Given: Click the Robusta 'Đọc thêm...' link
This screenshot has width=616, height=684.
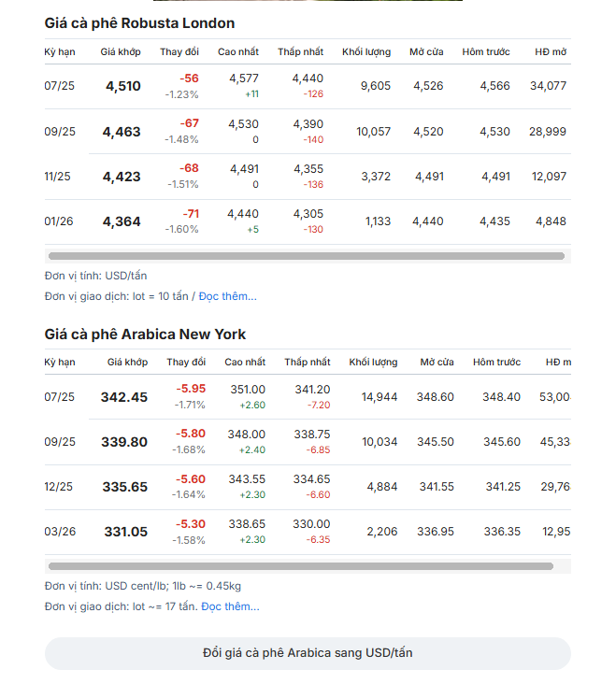Looking at the screenshot, I should tap(228, 296).
